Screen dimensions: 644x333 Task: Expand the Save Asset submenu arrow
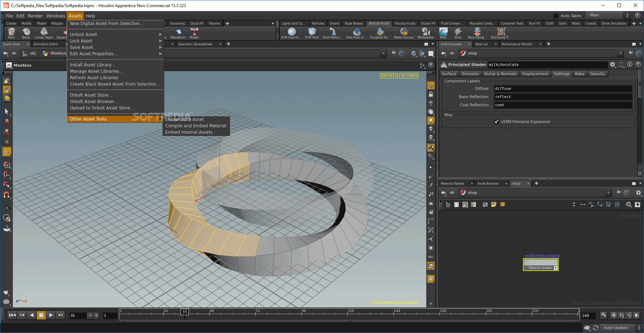(161, 47)
